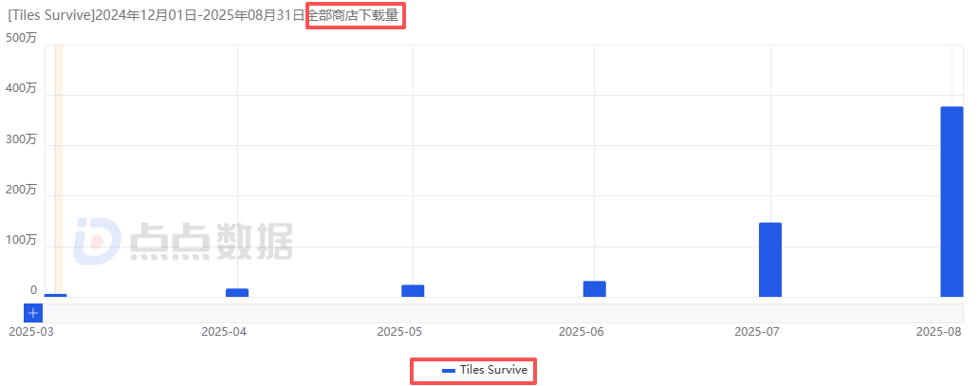Click the 2025-04 x-axis label
Viewport: 980px width, 386px height.
[224, 332]
